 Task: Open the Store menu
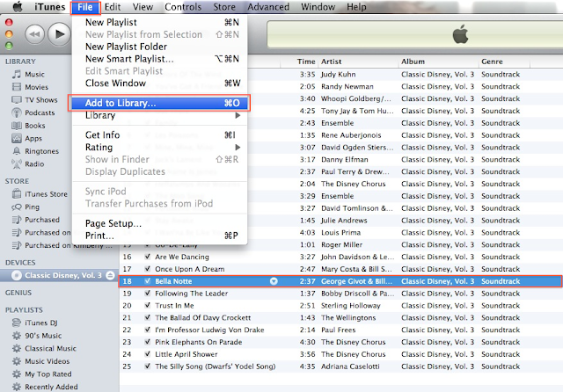point(224,7)
